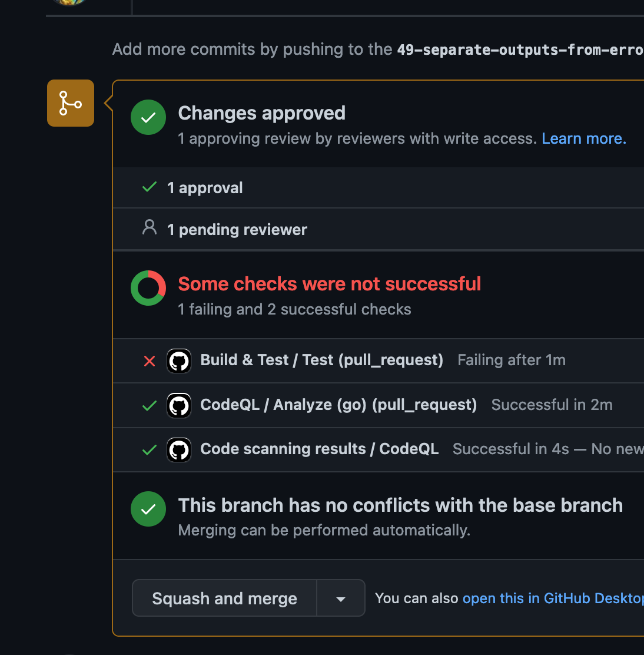Click the red X beside the failing Test check
The height and width of the screenshot is (655, 644).
coord(149,361)
